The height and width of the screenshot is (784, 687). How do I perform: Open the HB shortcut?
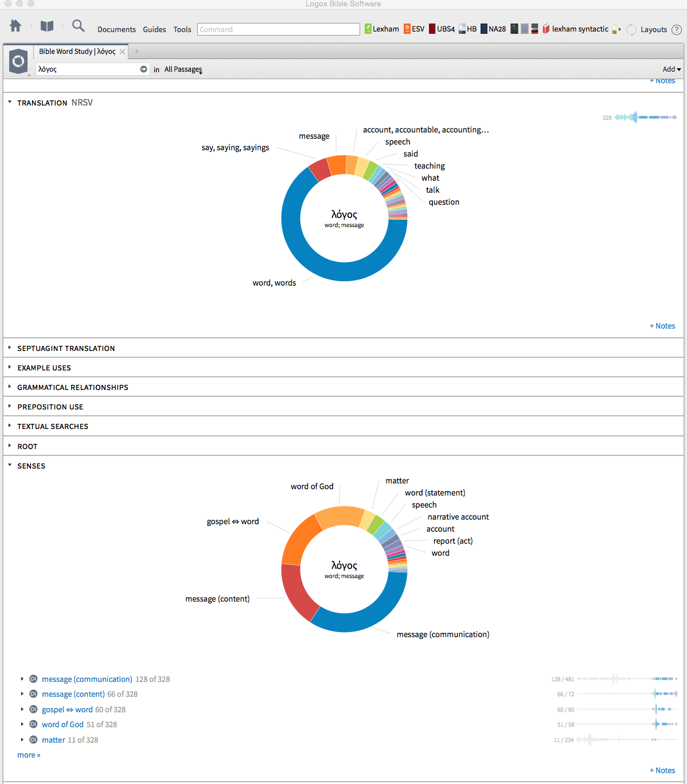467,29
